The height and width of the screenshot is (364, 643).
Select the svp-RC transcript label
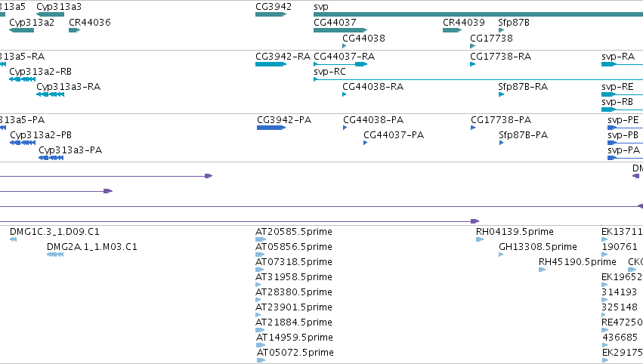click(329, 72)
